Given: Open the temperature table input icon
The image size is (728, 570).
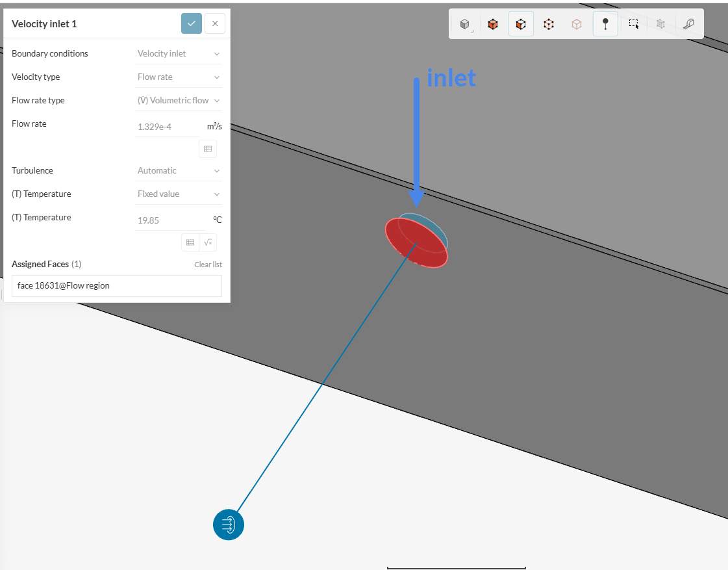Looking at the screenshot, I should pos(190,242).
